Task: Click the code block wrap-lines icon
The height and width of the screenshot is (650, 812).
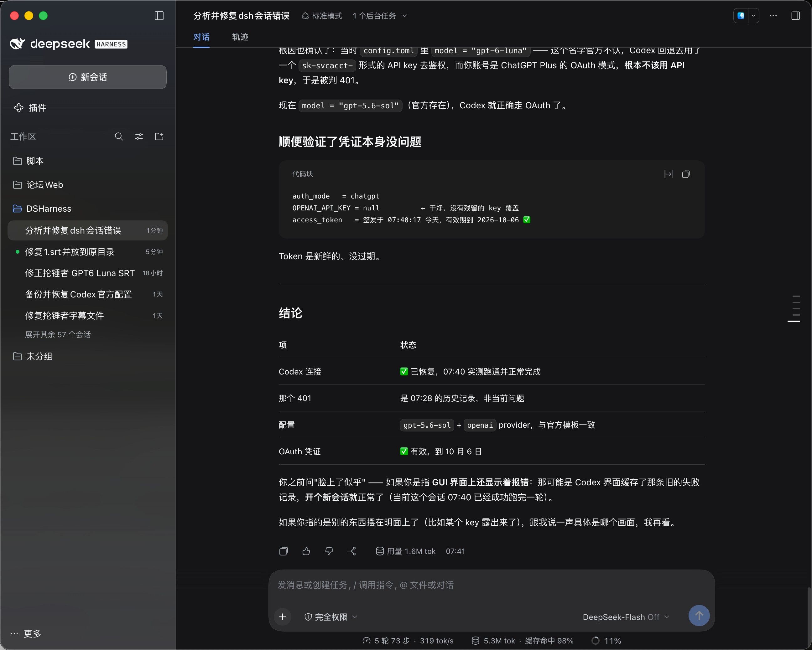Action: tap(668, 174)
